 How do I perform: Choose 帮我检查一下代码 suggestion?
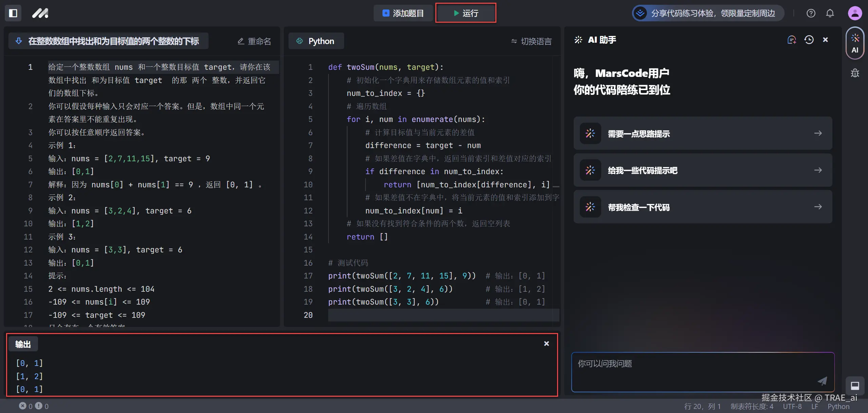pos(703,207)
